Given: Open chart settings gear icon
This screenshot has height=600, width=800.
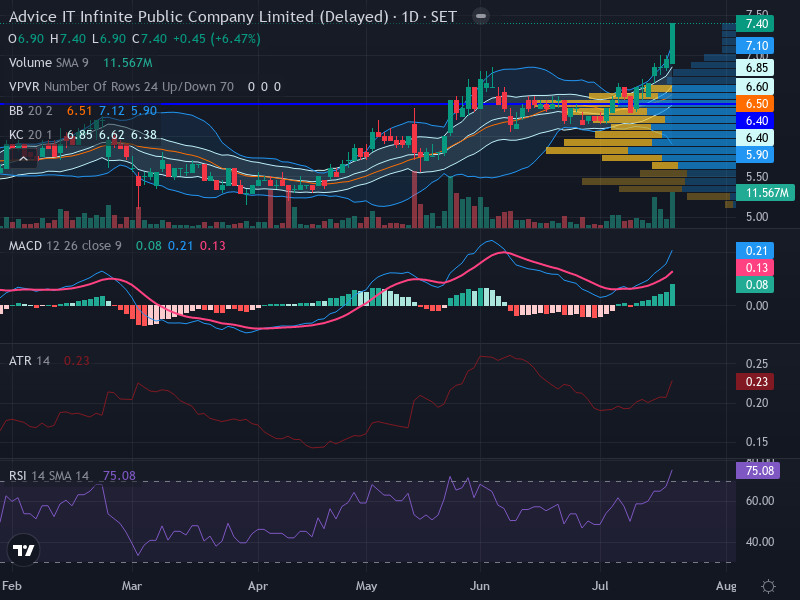Looking at the screenshot, I should (x=768, y=586).
